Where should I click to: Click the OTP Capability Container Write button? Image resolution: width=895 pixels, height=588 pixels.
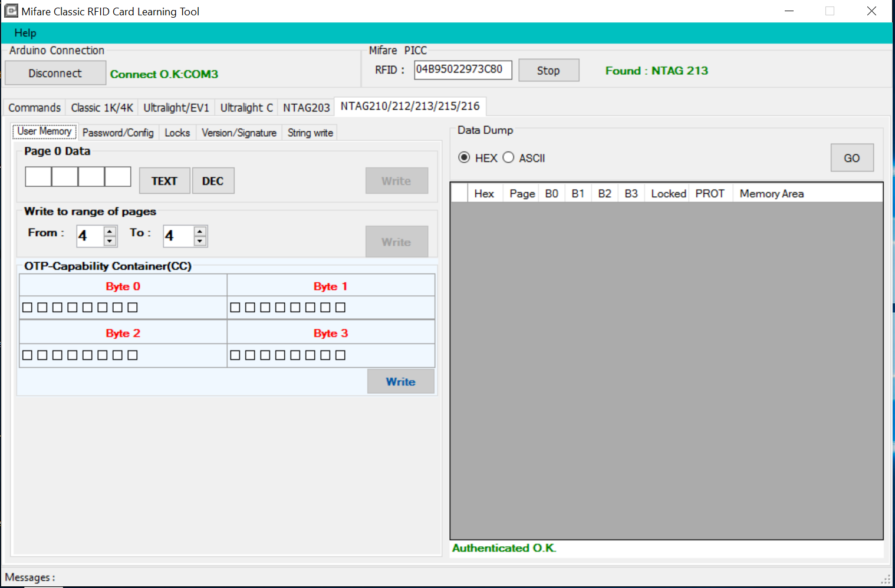[x=401, y=382]
